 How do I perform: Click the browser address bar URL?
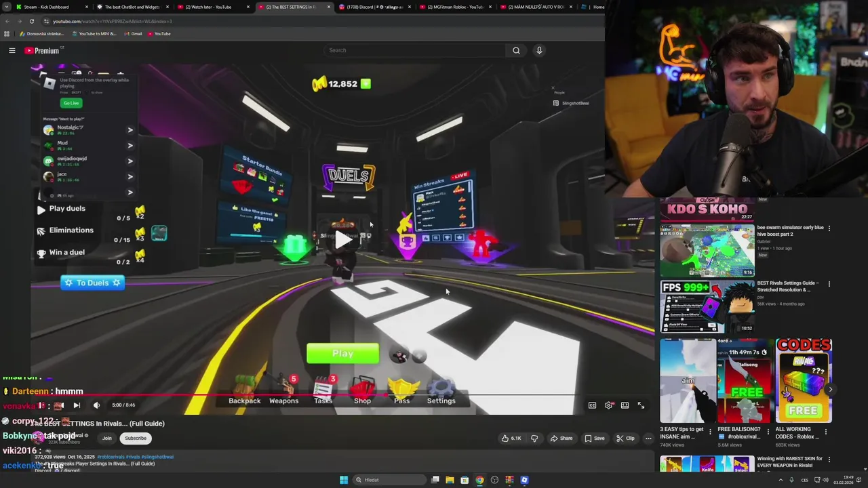(113, 21)
